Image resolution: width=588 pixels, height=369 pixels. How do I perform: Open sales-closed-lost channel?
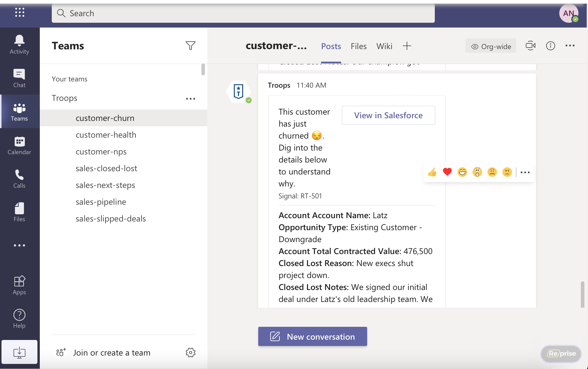click(124, 168)
